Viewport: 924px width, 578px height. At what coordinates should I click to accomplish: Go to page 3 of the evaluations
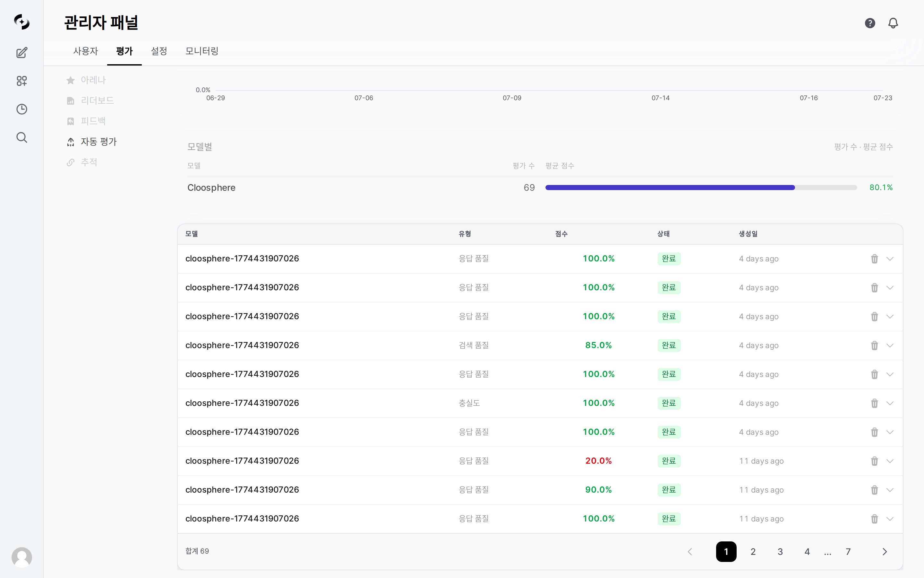tap(780, 551)
